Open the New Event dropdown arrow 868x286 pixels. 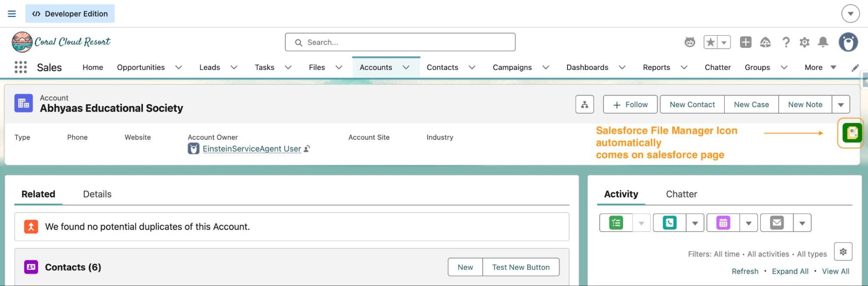(749, 223)
